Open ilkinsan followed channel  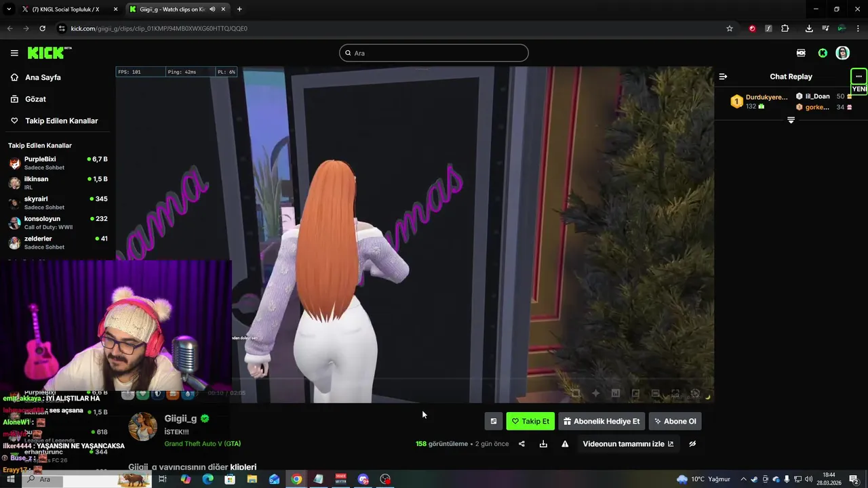coord(58,182)
